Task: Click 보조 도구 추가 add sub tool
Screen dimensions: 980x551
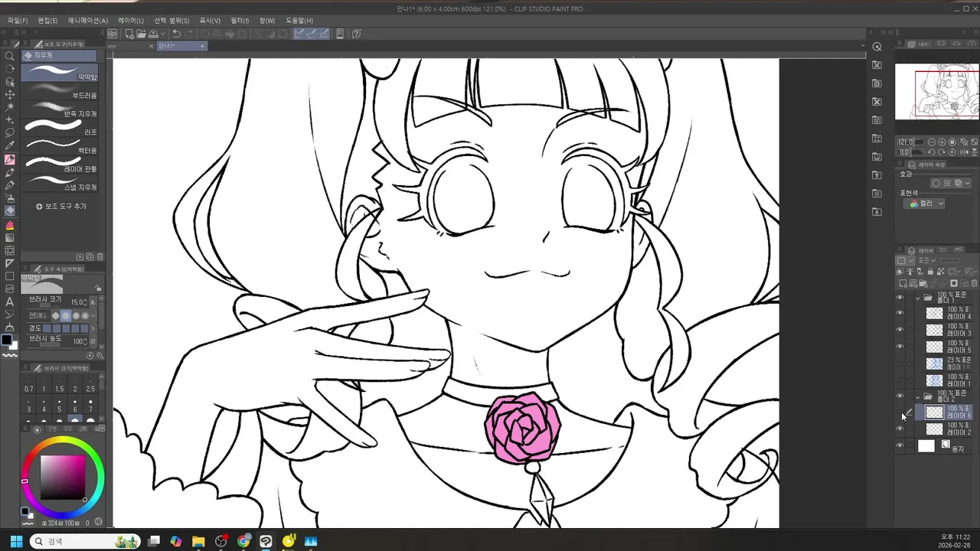Action: [61, 207]
